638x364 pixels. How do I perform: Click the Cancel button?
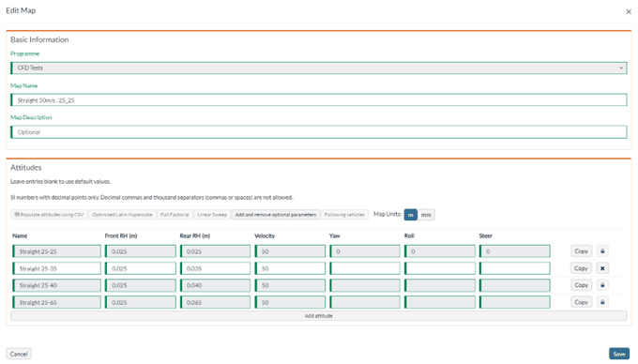point(19,354)
